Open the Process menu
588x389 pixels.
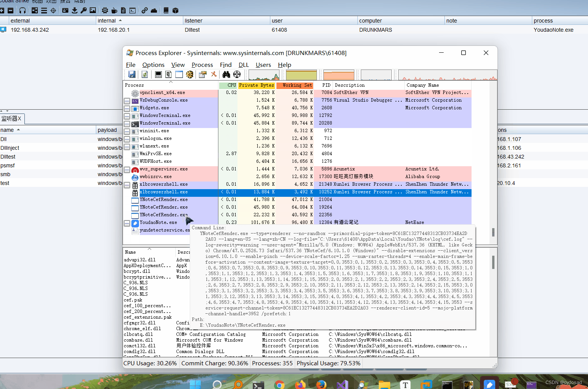[202, 65]
